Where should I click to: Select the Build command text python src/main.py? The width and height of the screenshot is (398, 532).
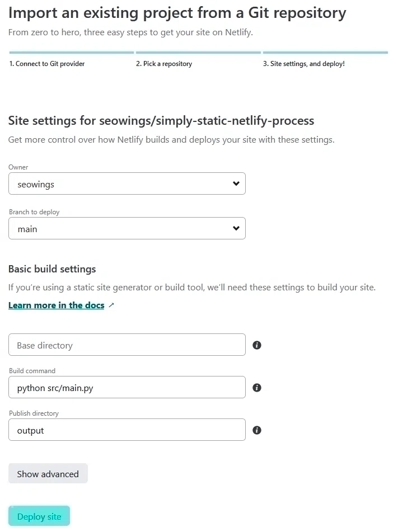(127, 387)
